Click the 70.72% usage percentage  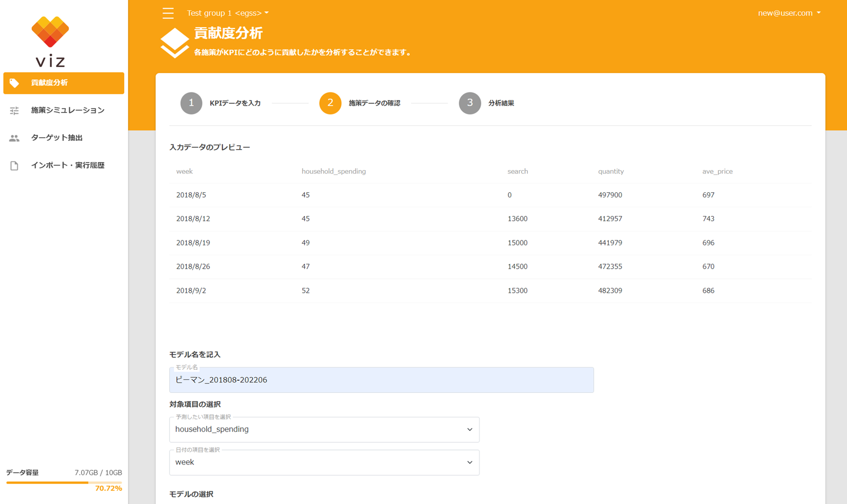tap(108, 488)
